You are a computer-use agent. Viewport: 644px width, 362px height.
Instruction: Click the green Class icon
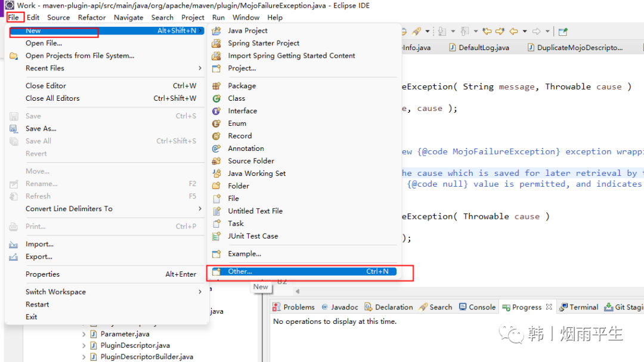click(216, 98)
